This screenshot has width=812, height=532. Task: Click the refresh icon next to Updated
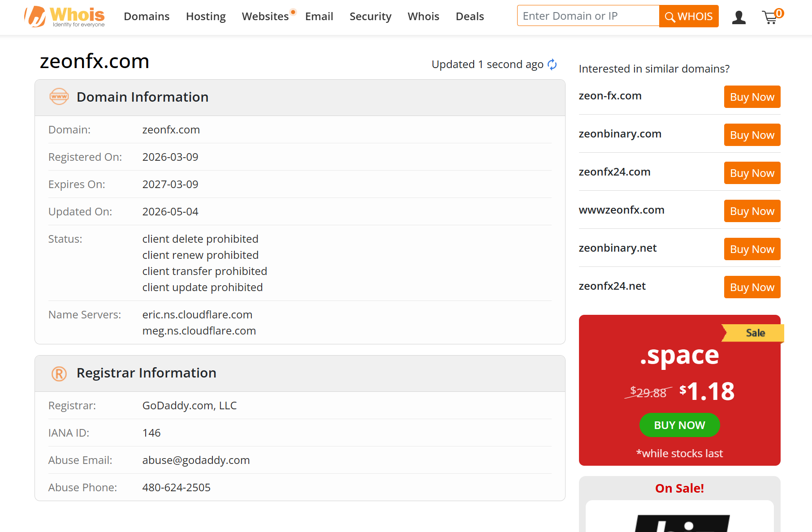tap(552, 64)
